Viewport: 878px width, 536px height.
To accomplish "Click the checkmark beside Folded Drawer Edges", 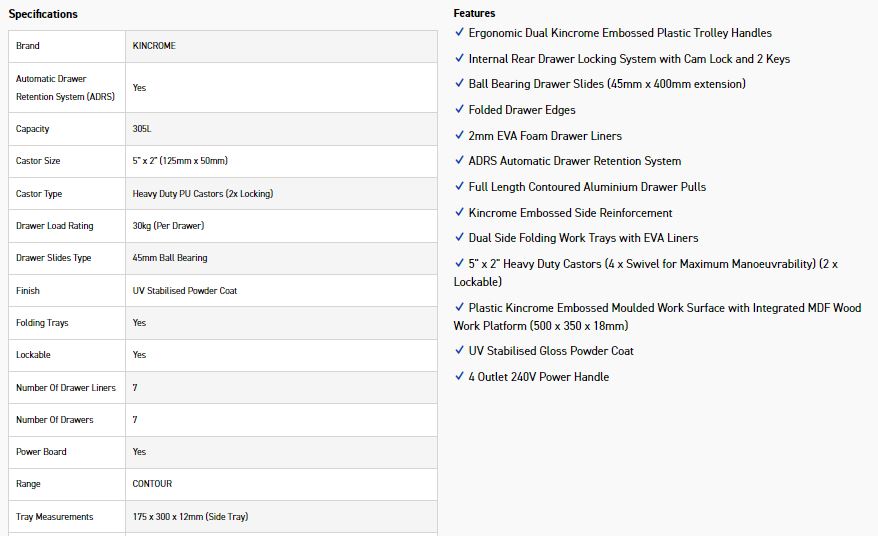I will (x=459, y=109).
